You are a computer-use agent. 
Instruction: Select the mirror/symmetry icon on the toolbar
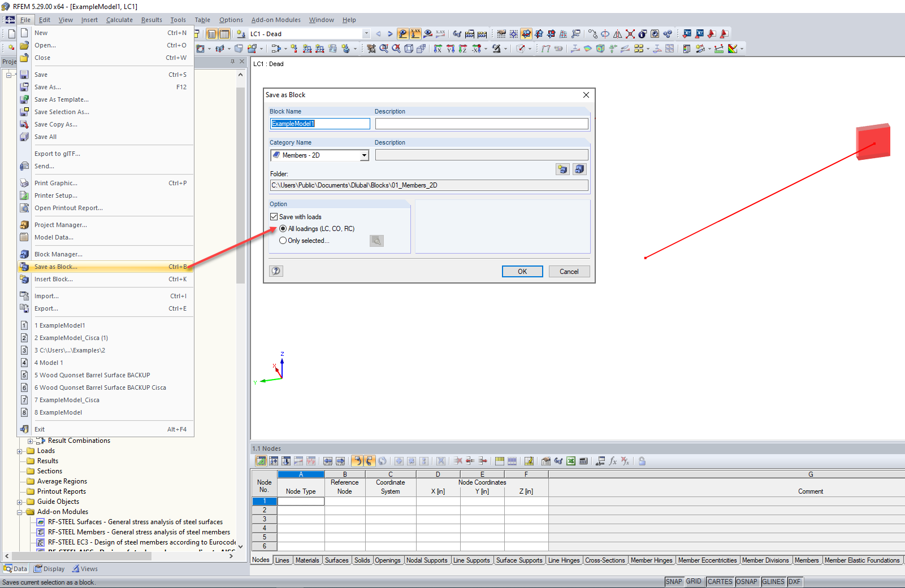(617, 34)
